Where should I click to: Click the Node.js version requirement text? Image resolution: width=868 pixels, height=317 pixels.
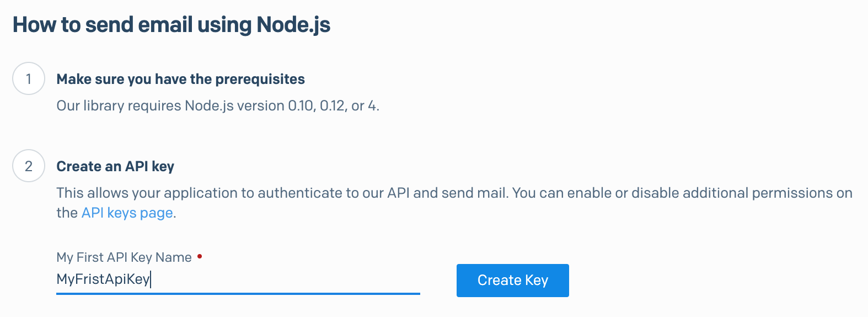pyautogui.click(x=218, y=106)
